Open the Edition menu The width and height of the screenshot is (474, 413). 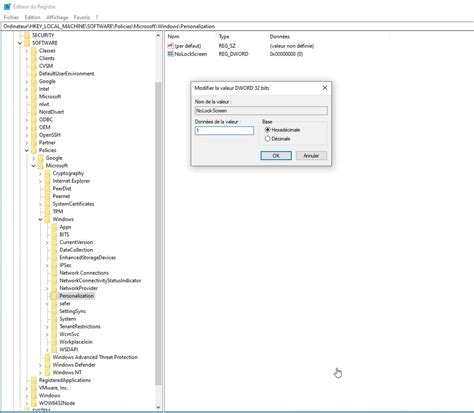(32, 17)
